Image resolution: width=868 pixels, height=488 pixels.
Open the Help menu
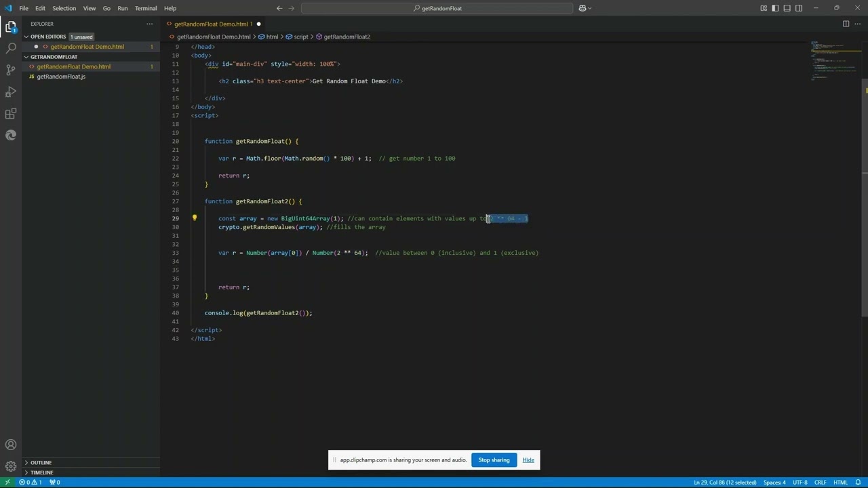pyautogui.click(x=170, y=8)
